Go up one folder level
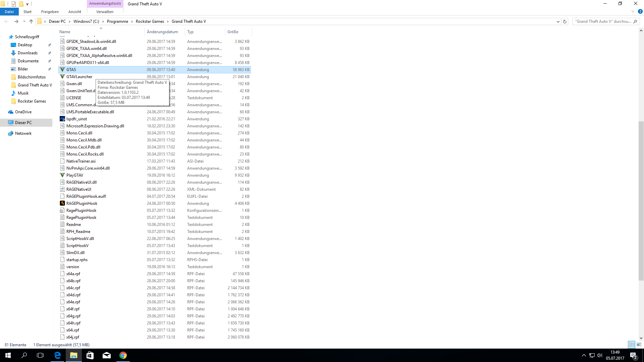The width and height of the screenshot is (644, 362). tap(31, 21)
